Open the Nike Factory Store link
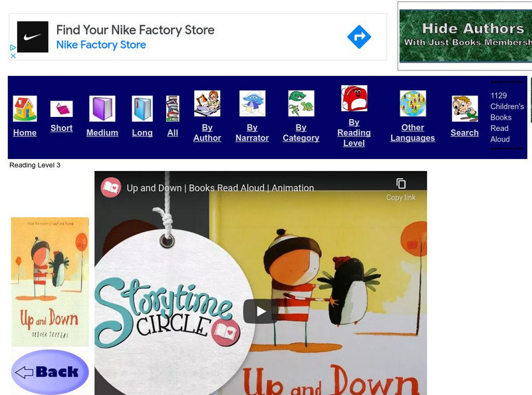The width and height of the screenshot is (532, 395). pyautogui.click(x=101, y=45)
